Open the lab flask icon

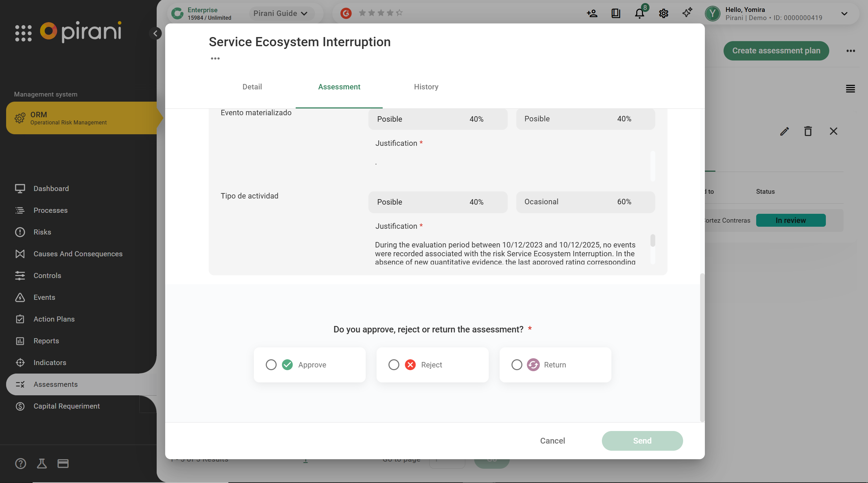pyautogui.click(x=42, y=463)
